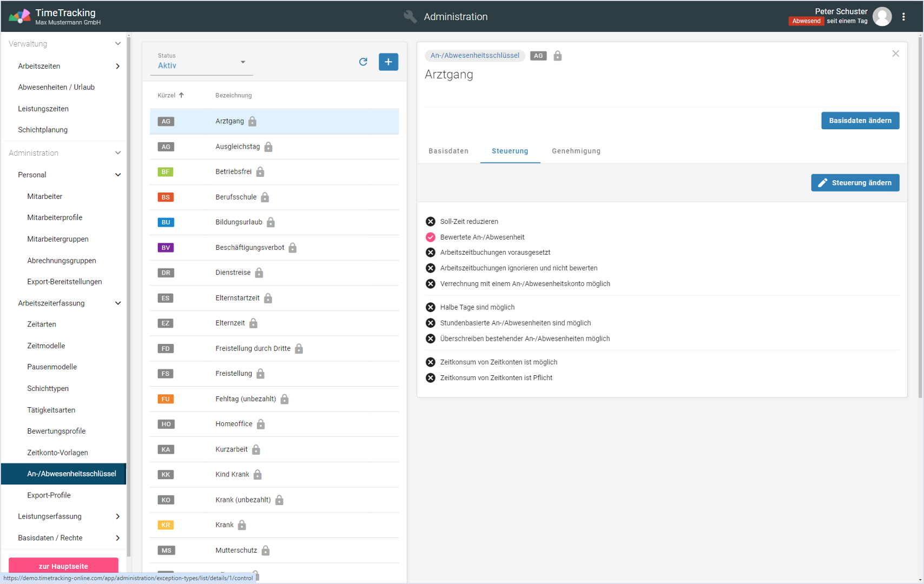Toggle the Bewertete An-/Abwesenheit indicator
924x584 pixels.
pyautogui.click(x=431, y=237)
